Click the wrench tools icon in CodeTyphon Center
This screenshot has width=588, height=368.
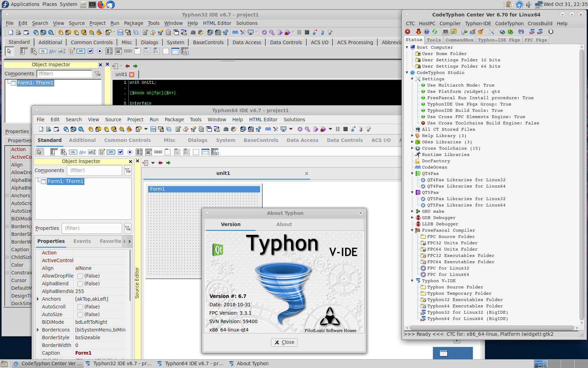click(x=491, y=32)
